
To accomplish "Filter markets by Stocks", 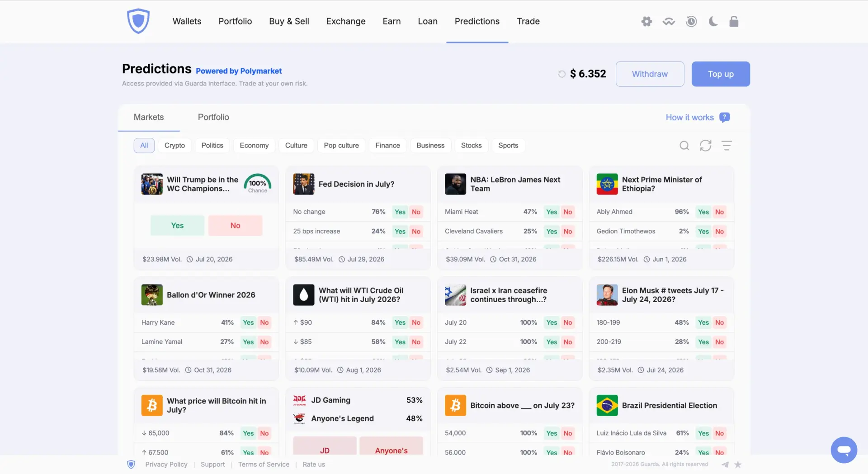I will [471, 145].
